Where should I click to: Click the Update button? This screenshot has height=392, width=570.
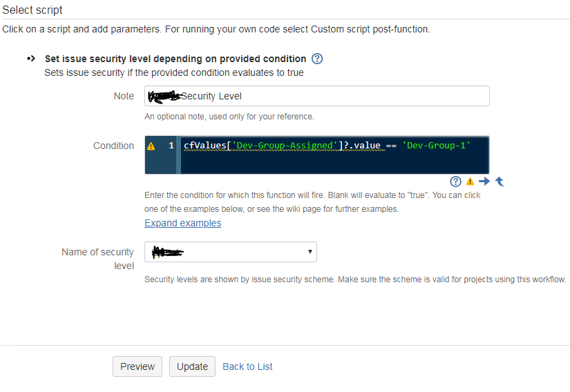tap(192, 366)
